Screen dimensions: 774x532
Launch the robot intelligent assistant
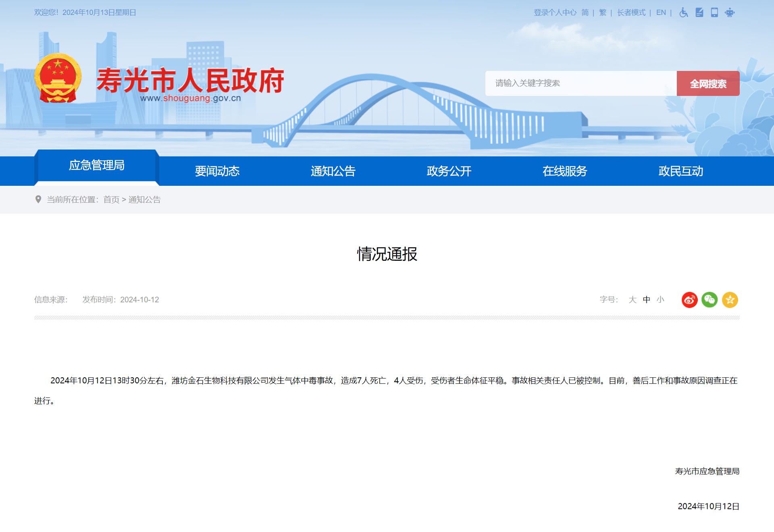click(730, 12)
